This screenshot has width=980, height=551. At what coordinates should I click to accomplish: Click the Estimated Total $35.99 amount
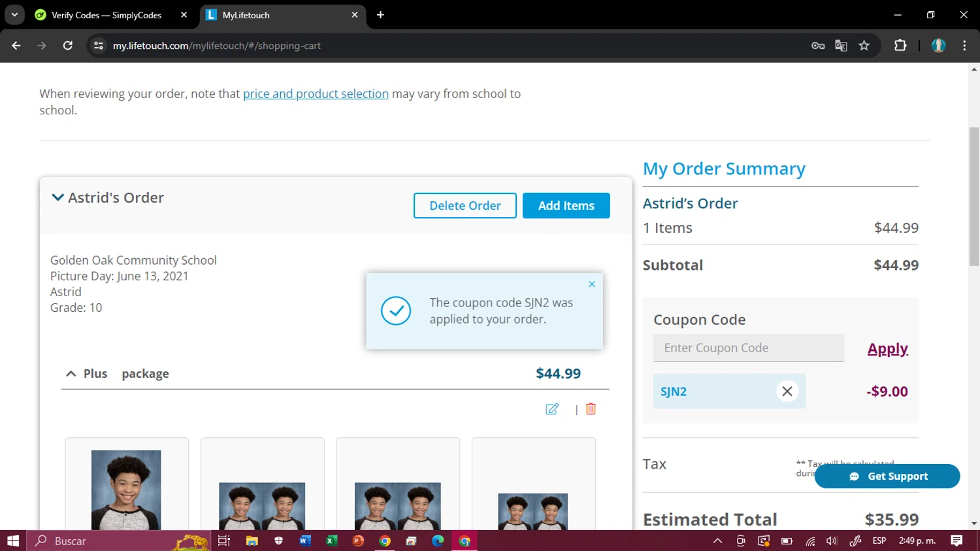click(x=892, y=519)
